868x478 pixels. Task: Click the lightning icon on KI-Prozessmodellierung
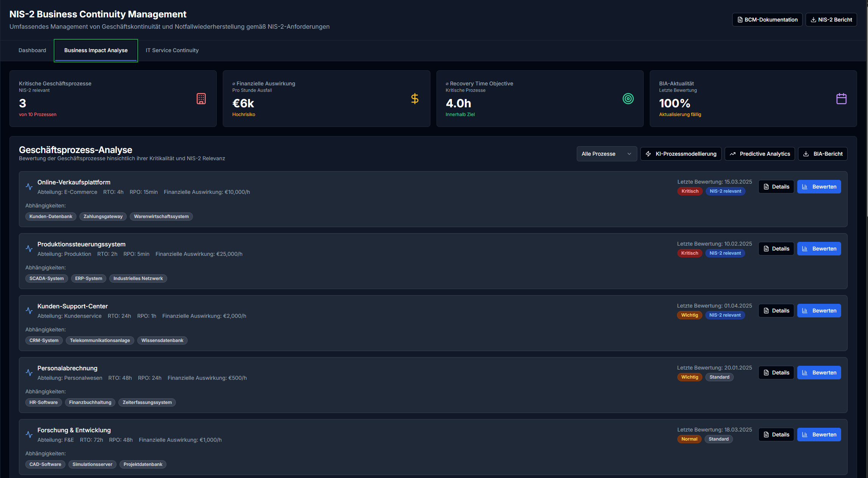pyautogui.click(x=648, y=154)
